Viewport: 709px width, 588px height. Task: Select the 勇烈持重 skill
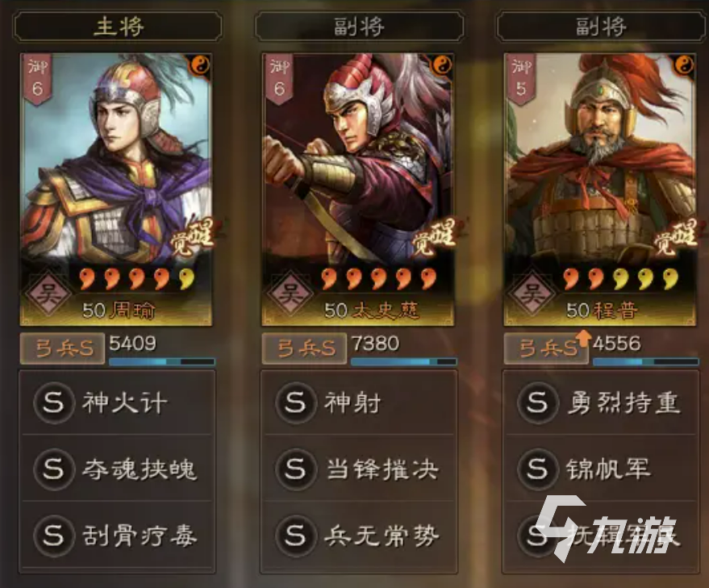(601, 402)
